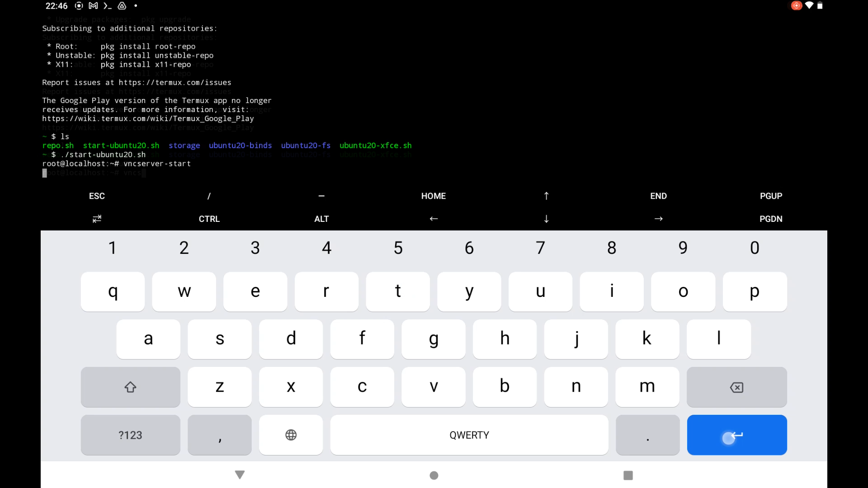
Task: Tap the globe language switch key
Action: pos(291,435)
